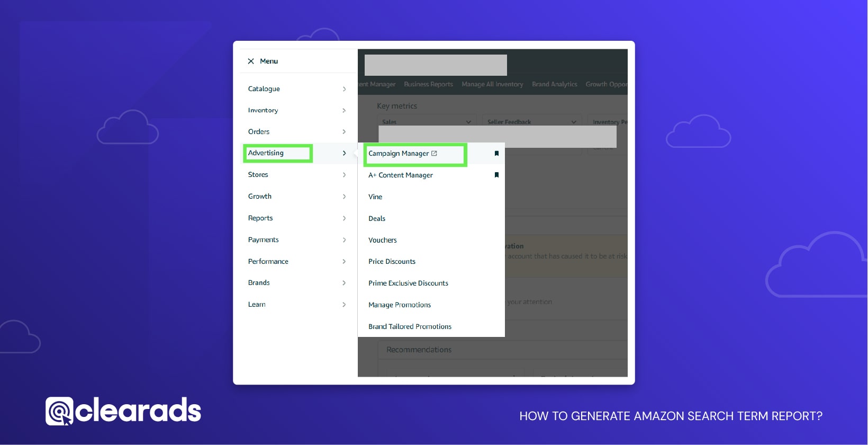
Task: Open Vine in the submenu
Action: tap(375, 197)
